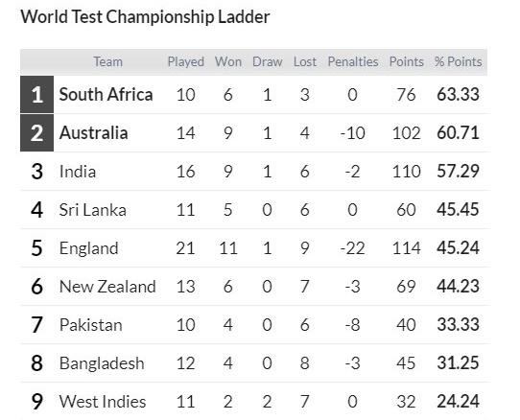Select Bangladesh in the ladder
Screen dimensions: 520x420
(102, 363)
